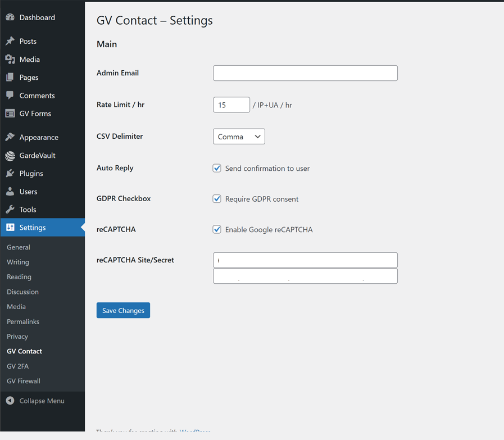Click inside the Admin Email field

coord(305,73)
